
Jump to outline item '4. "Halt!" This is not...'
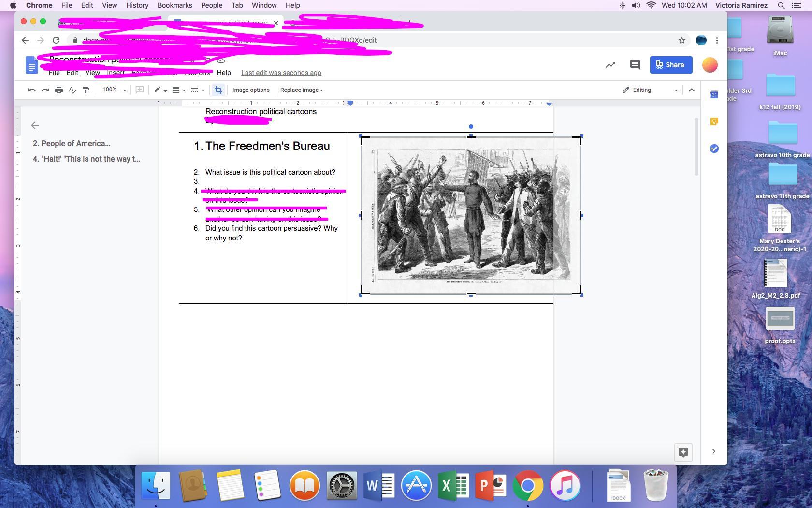[87, 159]
